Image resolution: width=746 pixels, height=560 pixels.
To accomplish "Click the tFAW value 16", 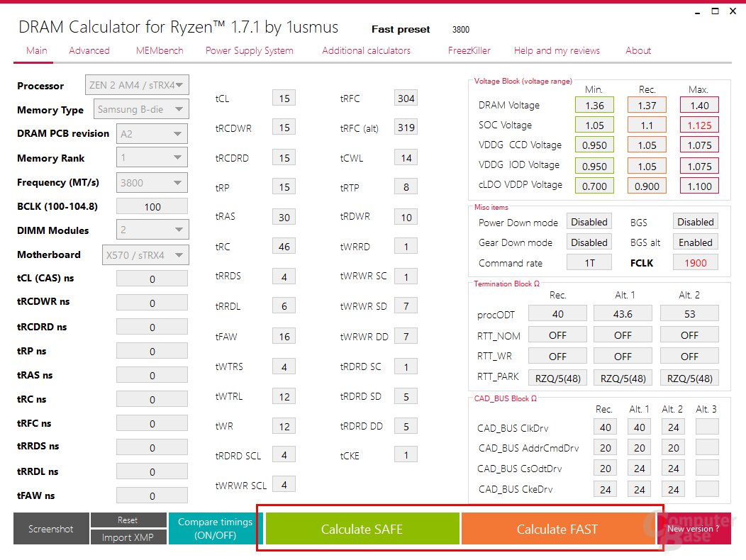I will (x=284, y=337).
